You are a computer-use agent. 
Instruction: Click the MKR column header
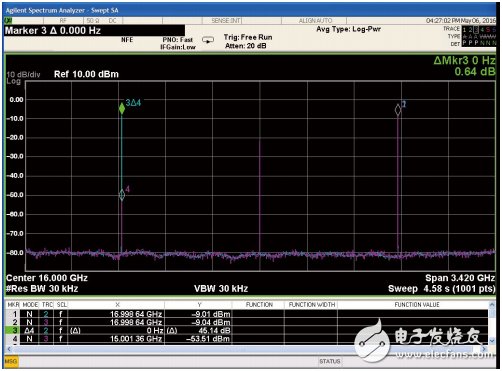coord(13,305)
